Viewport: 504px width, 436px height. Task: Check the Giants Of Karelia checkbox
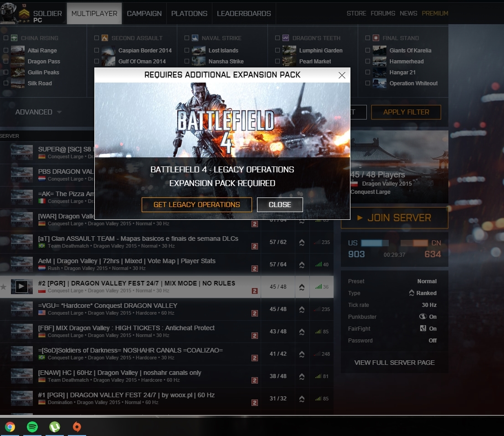pyautogui.click(x=368, y=50)
